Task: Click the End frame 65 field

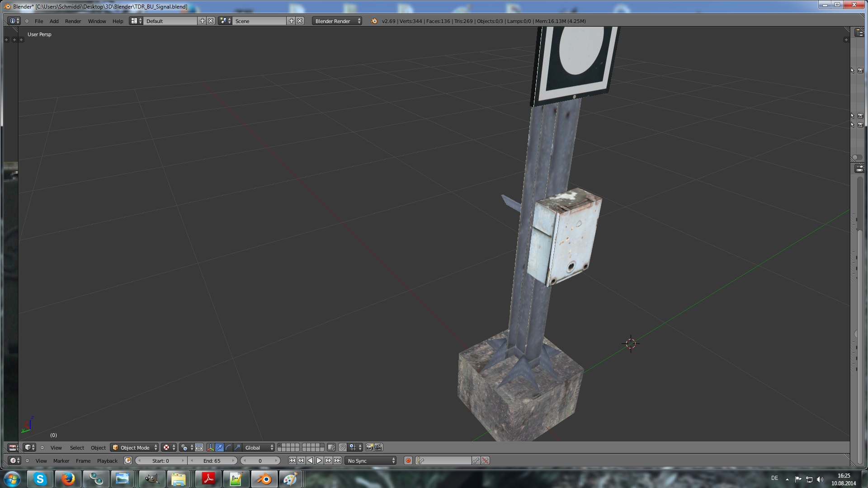Action: 212,460
